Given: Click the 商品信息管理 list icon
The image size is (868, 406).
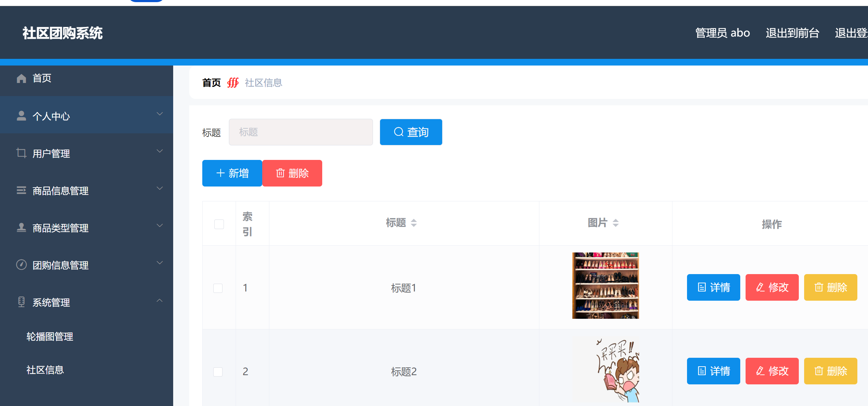Looking at the screenshot, I should pos(21,190).
